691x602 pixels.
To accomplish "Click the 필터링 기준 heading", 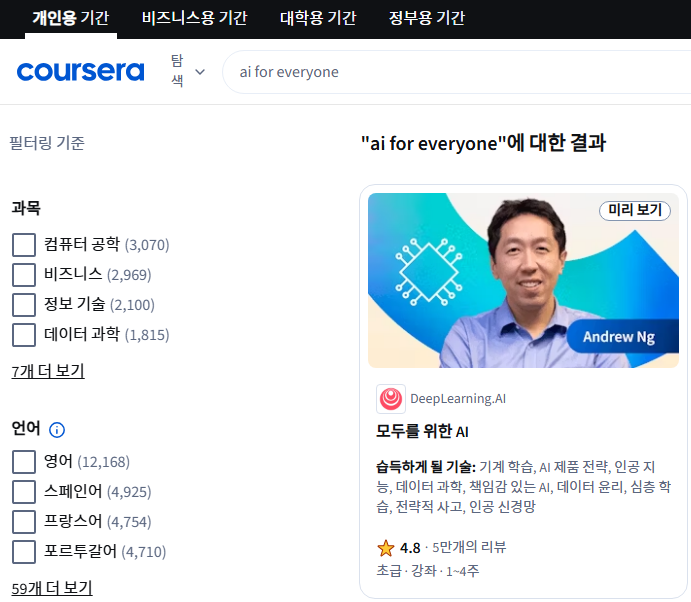I will 47,143.
